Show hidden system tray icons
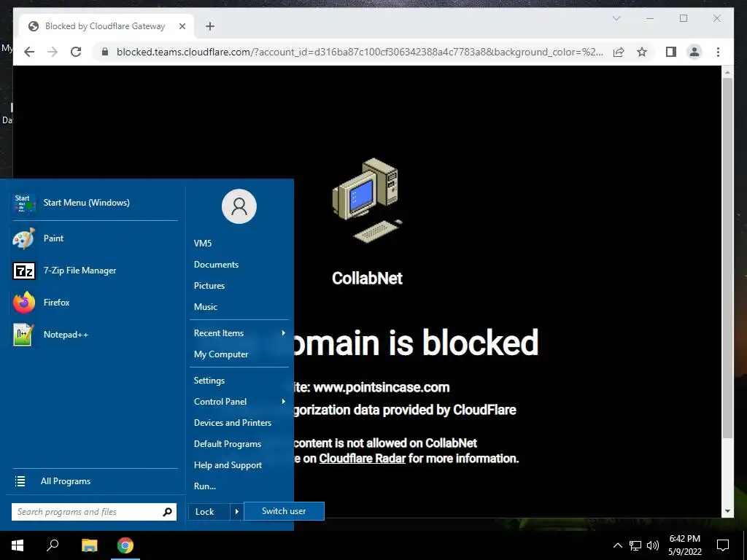Image resolution: width=747 pixels, height=560 pixels. point(617,545)
